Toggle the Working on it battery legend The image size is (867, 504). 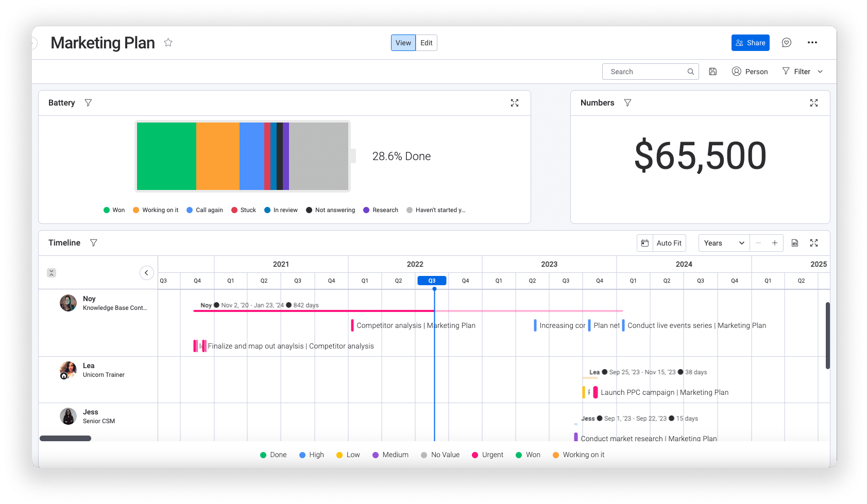click(x=156, y=210)
